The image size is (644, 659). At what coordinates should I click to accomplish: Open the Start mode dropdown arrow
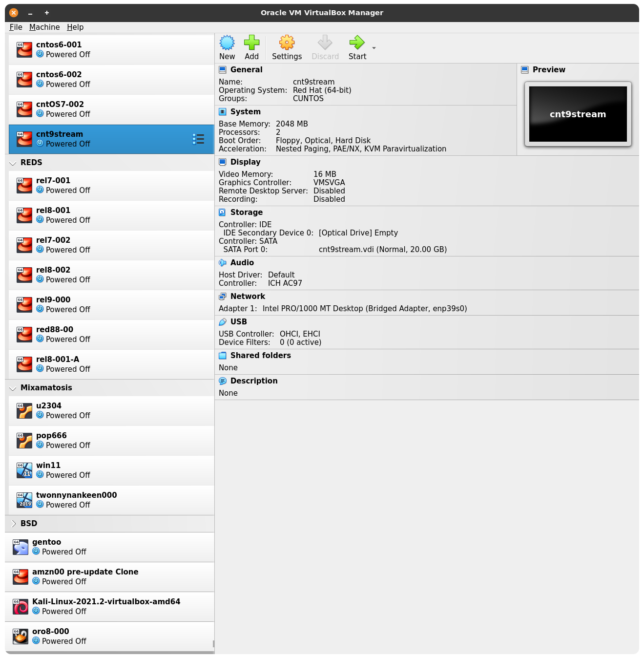point(374,48)
